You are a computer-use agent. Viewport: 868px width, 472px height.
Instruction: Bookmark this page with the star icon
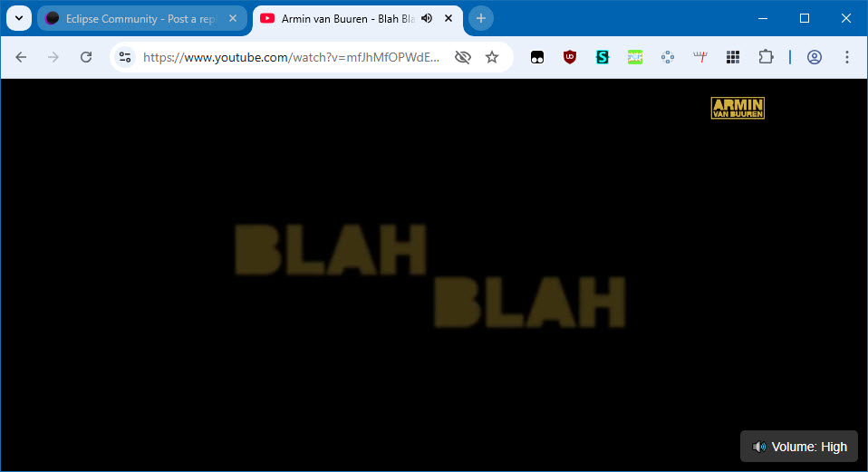click(x=492, y=57)
